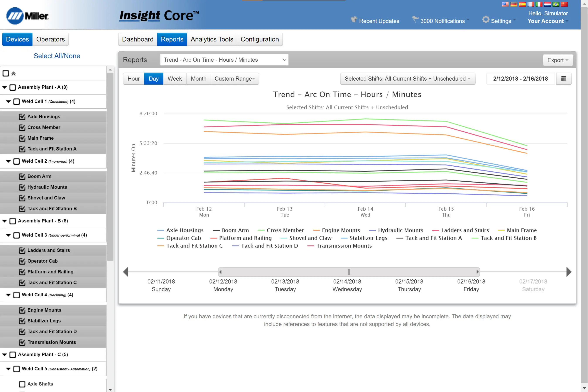Image resolution: width=588 pixels, height=392 pixels.
Task: Select the French flag language icon
Action: pyautogui.click(x=531, y=4)
